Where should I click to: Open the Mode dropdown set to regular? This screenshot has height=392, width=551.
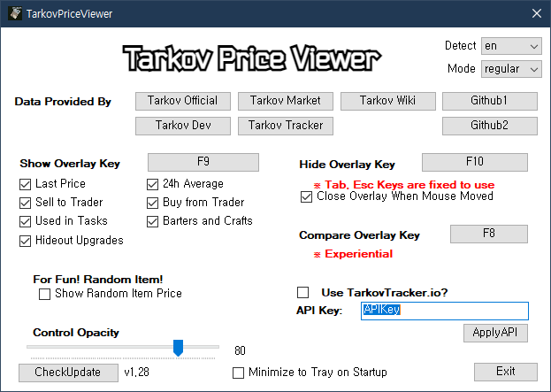(x=511, y=69)
